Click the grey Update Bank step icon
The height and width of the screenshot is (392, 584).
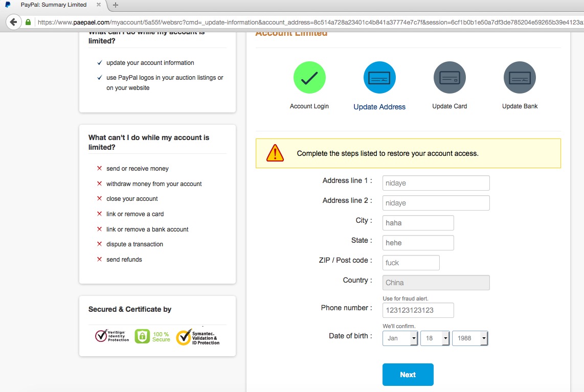click(x=520, y=78)
